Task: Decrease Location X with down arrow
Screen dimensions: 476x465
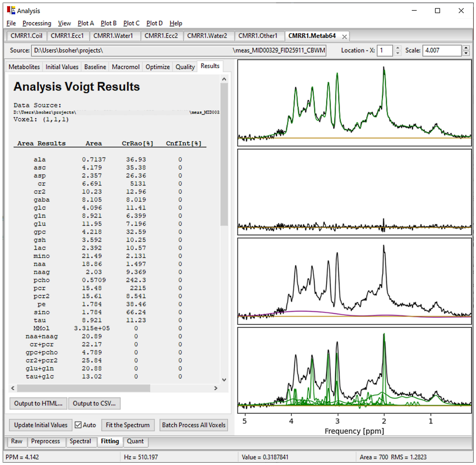Action: coord(398,53)
